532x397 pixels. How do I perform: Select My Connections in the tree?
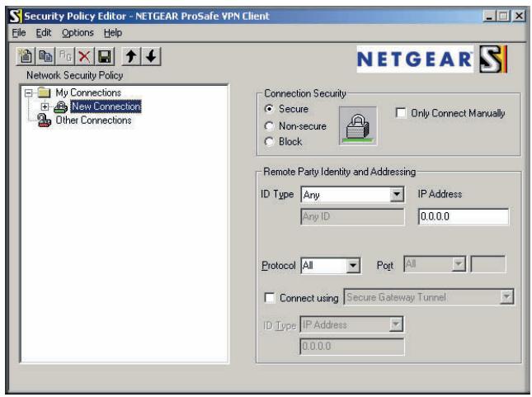pos(88,92)
